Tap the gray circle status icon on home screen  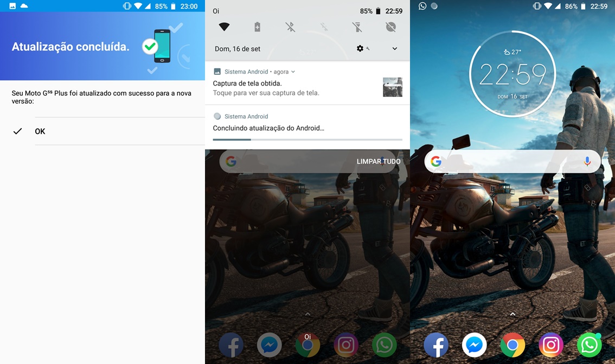tap(434, 6)
